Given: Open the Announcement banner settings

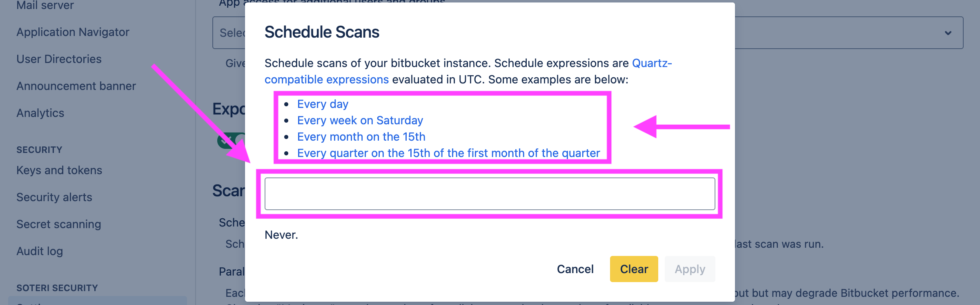Looking at the screenshot, I should coord(76,86).
